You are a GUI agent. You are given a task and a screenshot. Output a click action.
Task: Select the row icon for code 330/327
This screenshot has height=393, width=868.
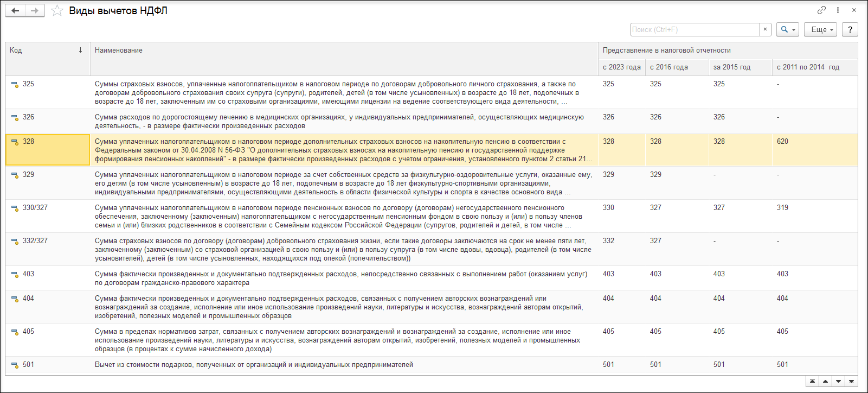(x=15, y=208)
